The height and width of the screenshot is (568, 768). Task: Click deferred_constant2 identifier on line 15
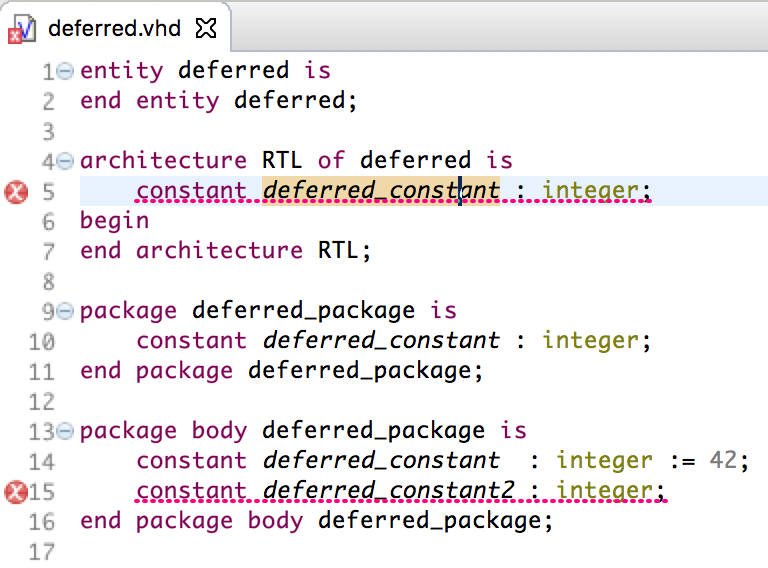point(388,490)
